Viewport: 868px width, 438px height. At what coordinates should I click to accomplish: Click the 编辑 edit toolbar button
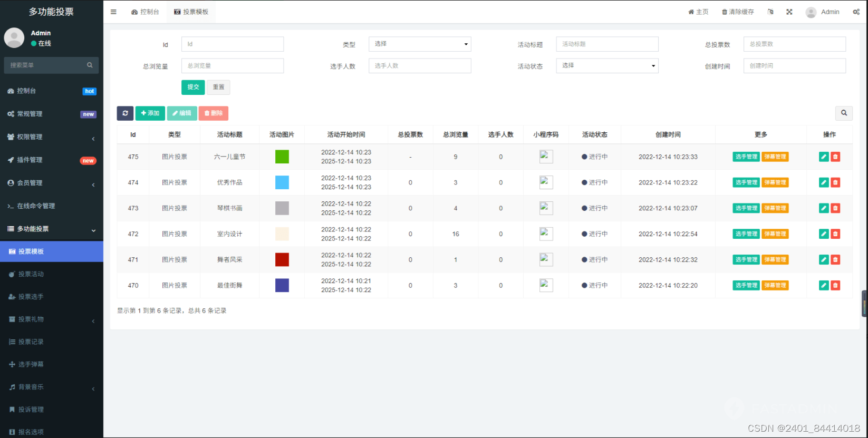coord(182,113)
